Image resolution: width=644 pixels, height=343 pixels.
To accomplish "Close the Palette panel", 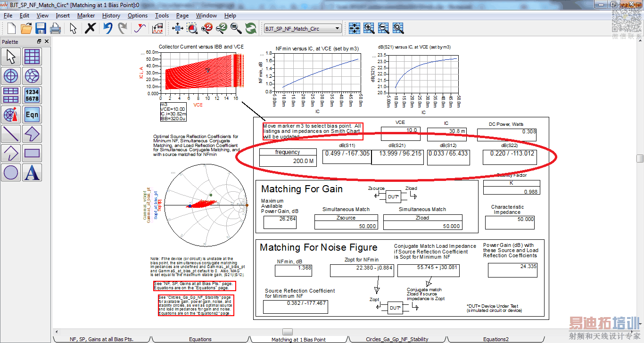I will pyautogui.click(x=46, y=41).
